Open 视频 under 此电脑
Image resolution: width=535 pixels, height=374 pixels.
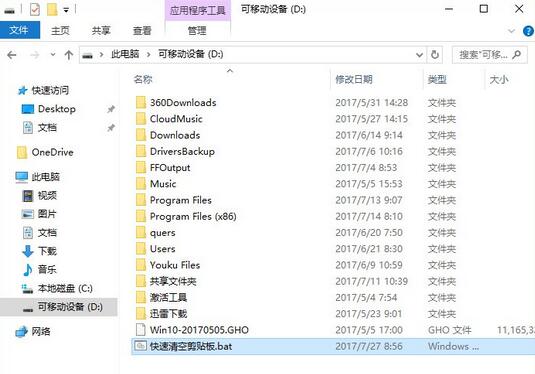point(47,196)
